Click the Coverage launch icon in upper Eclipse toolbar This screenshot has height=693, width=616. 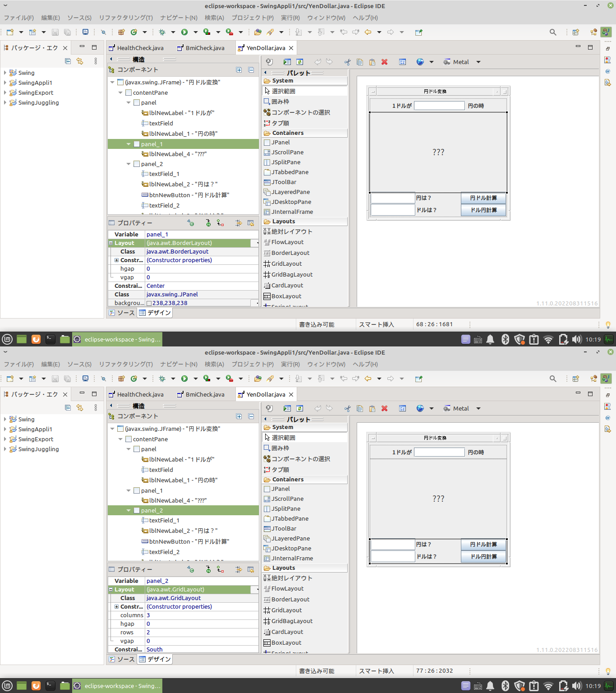click(207, 32)
